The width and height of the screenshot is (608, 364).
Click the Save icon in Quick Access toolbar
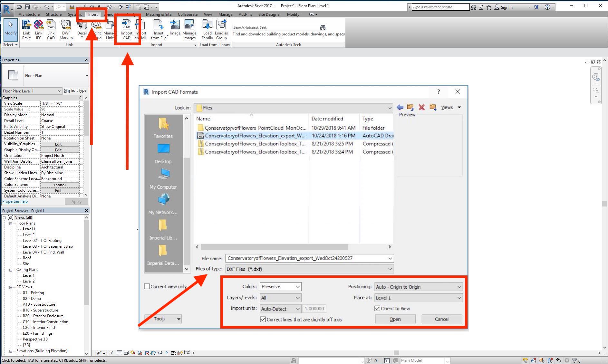[x=27, y=6]
